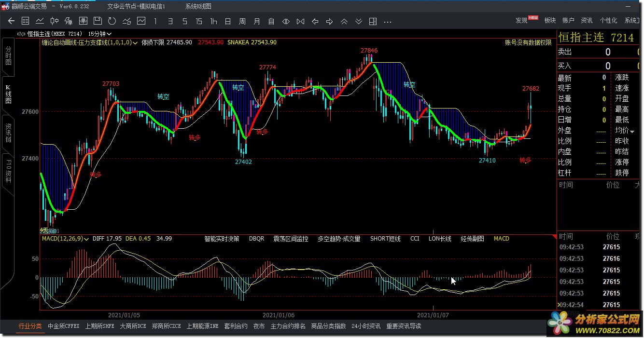Click the circular refresh icon

click(112, 21)
